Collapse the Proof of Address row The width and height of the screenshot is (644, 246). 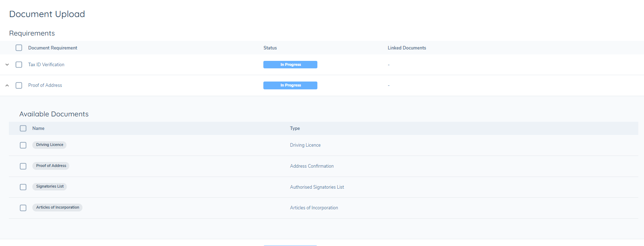[x=7, y=85]
